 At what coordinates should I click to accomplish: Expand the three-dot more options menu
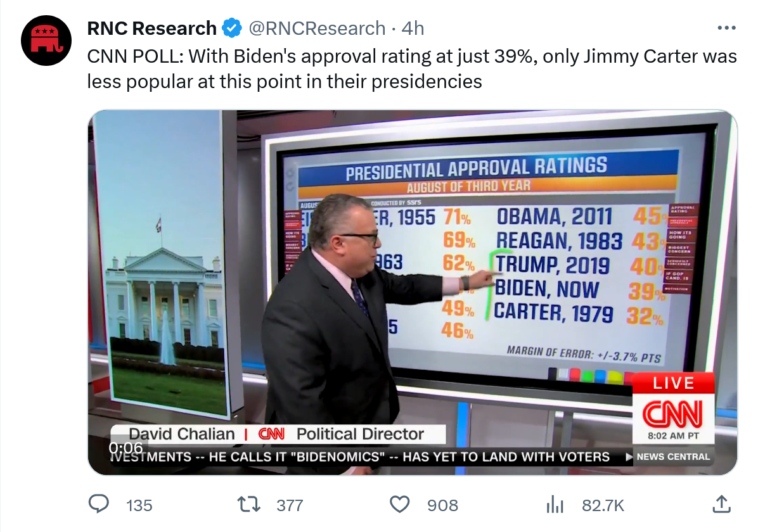pyautogui.click(x=726, y=28)
